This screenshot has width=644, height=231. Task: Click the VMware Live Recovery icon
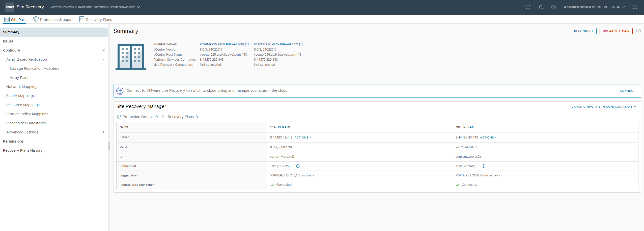[x=120, y=90]
